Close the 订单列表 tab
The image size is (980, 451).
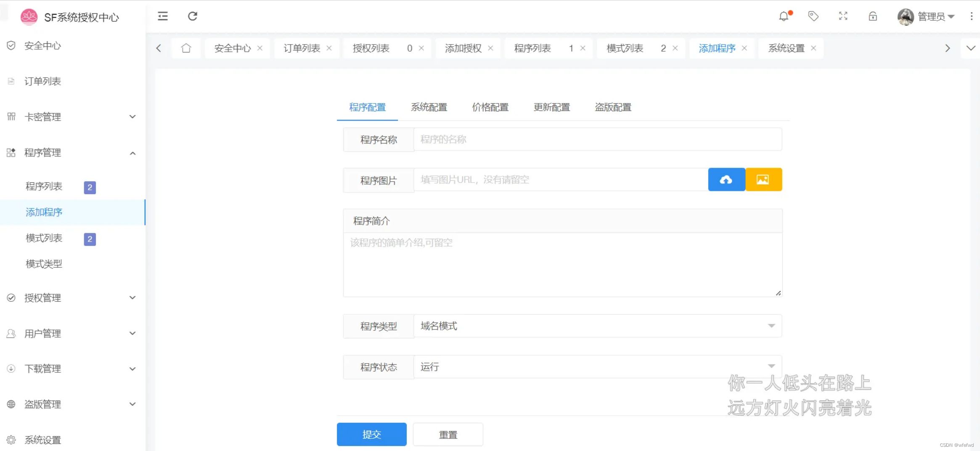[329, 48]
